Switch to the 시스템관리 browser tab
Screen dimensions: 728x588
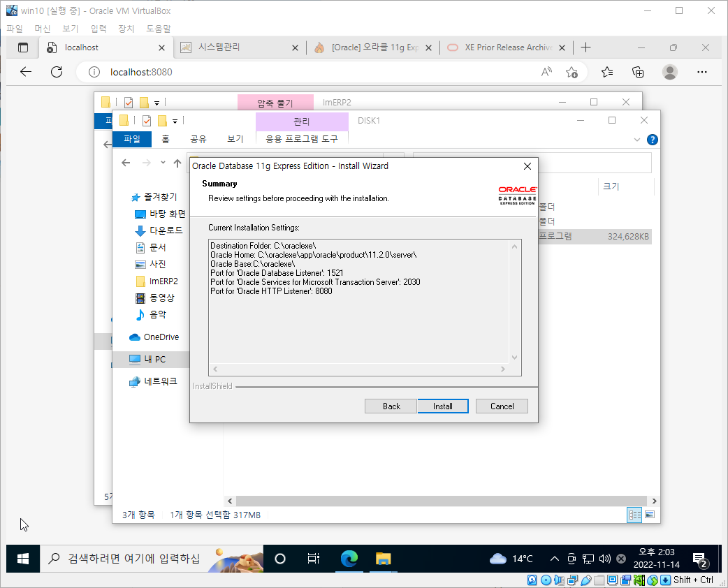click(x=240, y=47)
